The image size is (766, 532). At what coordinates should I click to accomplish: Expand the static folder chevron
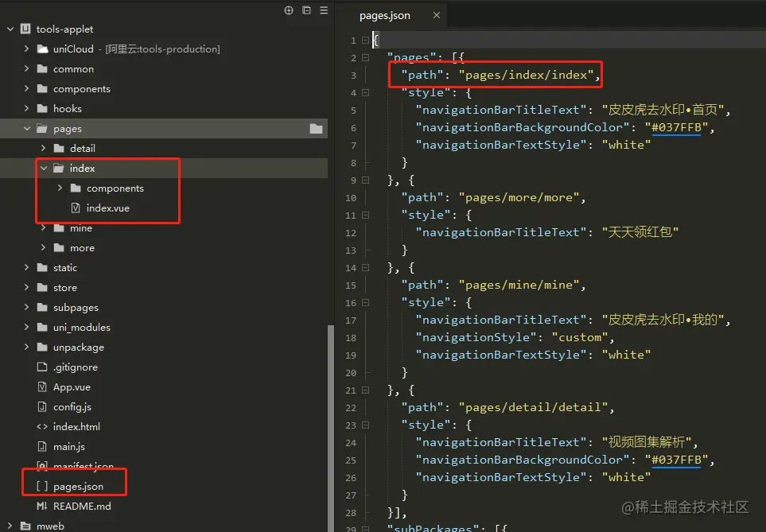pos(26,267)
